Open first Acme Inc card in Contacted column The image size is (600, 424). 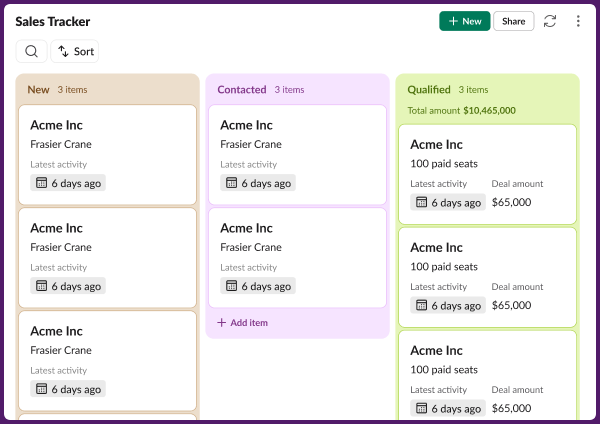click(297, 155)
